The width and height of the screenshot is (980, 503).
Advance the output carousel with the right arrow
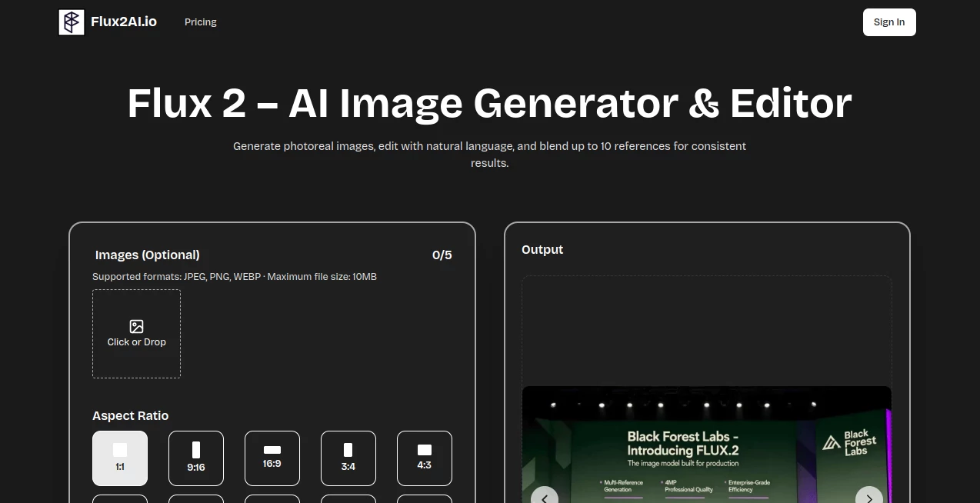tap(869, 498)
